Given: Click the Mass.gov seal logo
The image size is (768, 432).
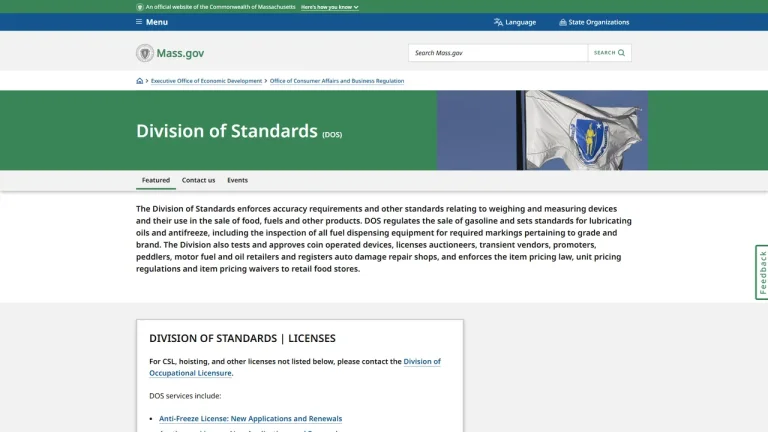Looking at the screenshot, I should tap(144, 53).
